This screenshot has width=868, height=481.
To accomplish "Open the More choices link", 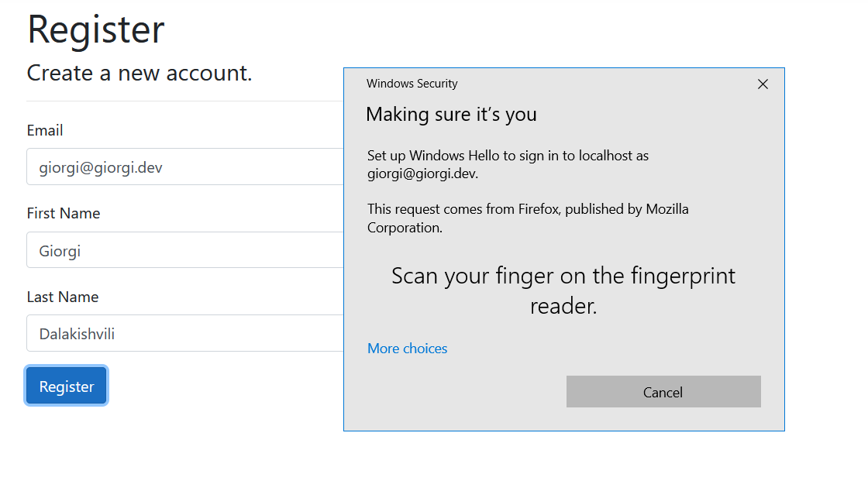I will click(408, 349).
